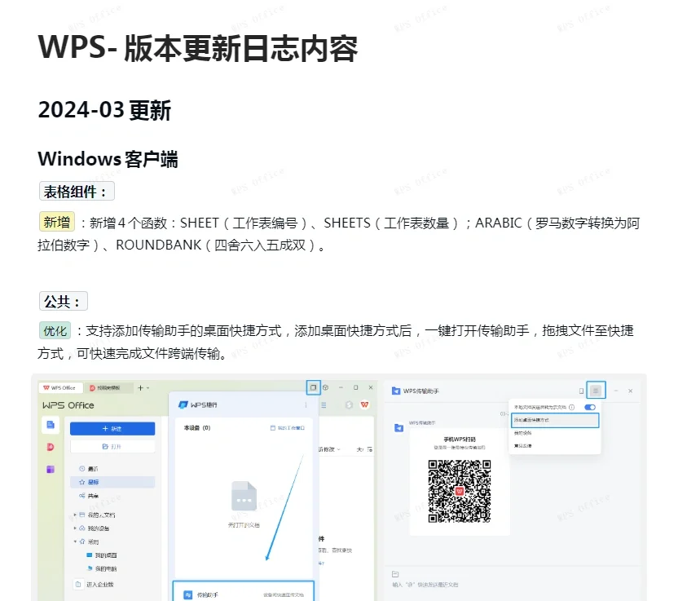Select the blue Docs icon in the left sidebar
This screenshot has height=601, width=700.
[x=50, y=425]
